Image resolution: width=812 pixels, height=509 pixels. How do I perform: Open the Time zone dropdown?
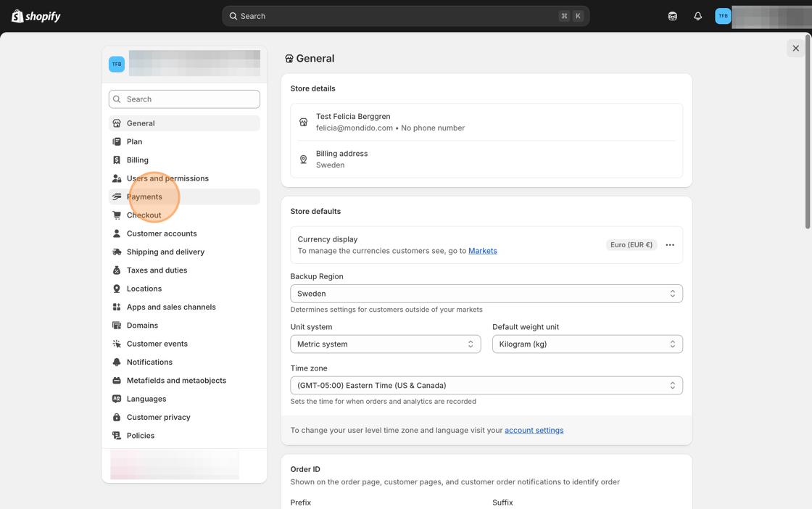point(486,385)
